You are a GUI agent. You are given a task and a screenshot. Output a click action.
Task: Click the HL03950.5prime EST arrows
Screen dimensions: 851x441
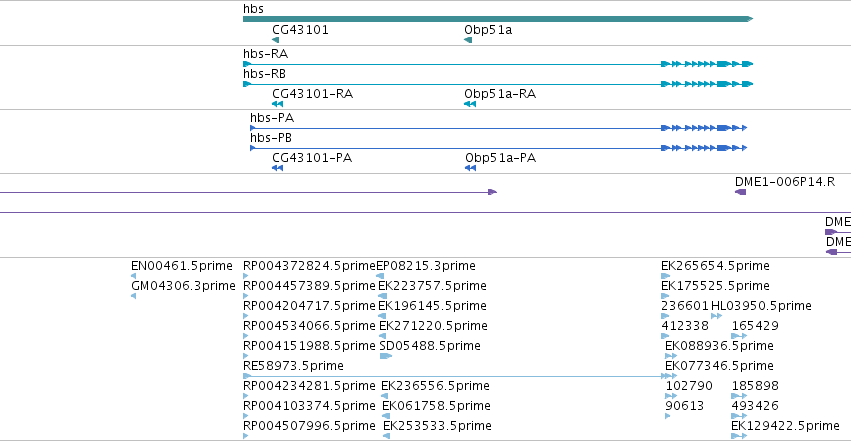(x=716, y=316)
